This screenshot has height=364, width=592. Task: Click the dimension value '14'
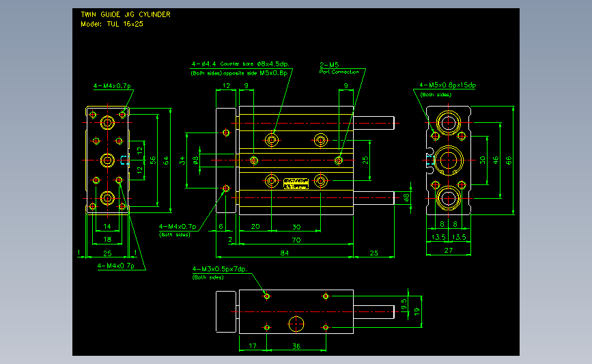(107, 226)
